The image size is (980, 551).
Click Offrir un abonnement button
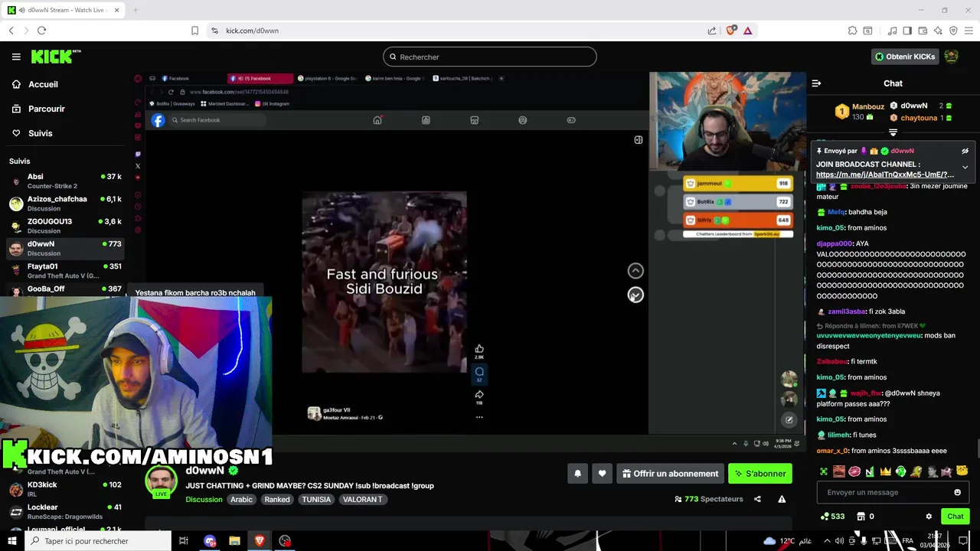click(x=670, y=474)
